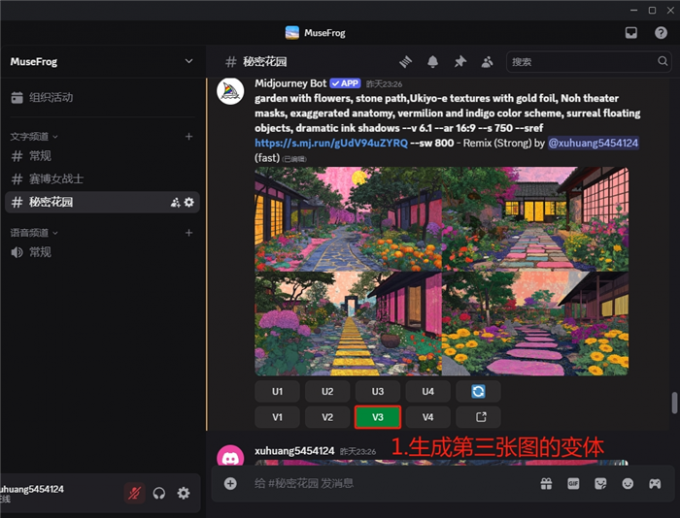Collapse the 语音频道 category
Viewport: 680px width, 518px height.
pos(35,233)
